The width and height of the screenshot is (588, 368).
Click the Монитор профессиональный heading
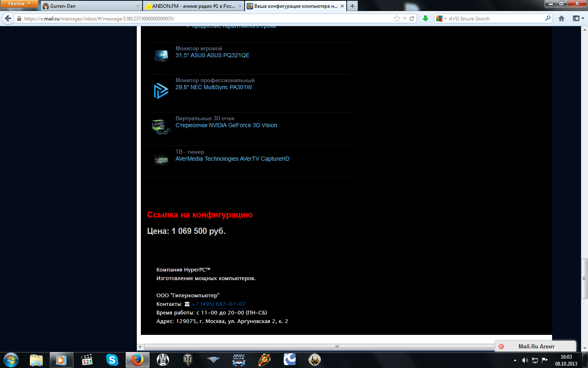[x=215, y=80]
